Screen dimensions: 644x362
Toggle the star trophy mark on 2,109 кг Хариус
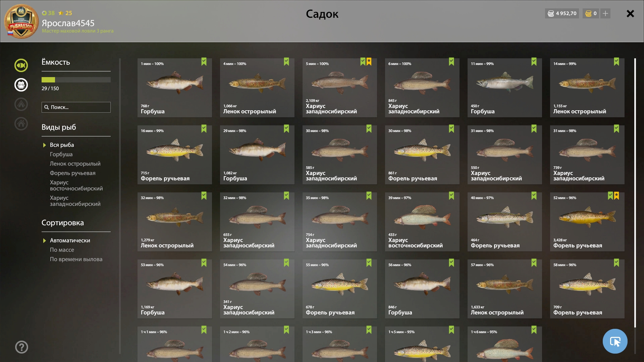pyautogui.click(x=369, y=62)
